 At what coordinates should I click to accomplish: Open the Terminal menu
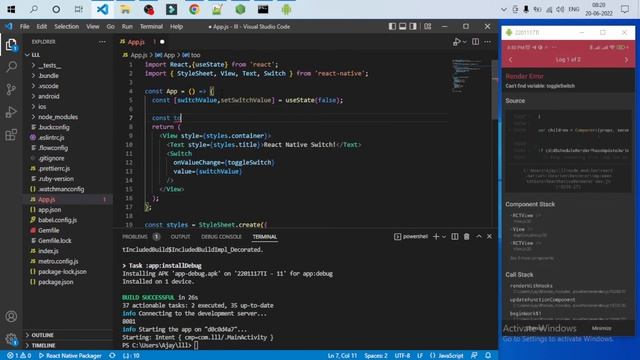151,27
